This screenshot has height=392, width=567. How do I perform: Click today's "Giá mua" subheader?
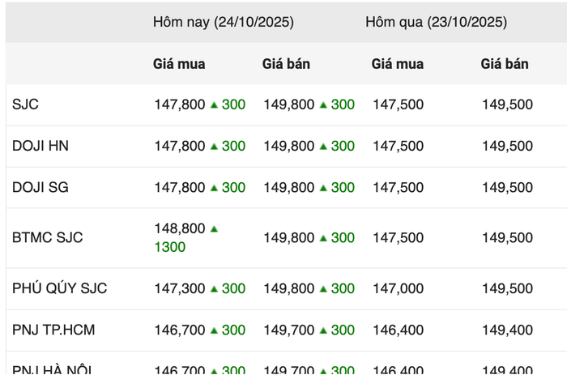point(179,63)
